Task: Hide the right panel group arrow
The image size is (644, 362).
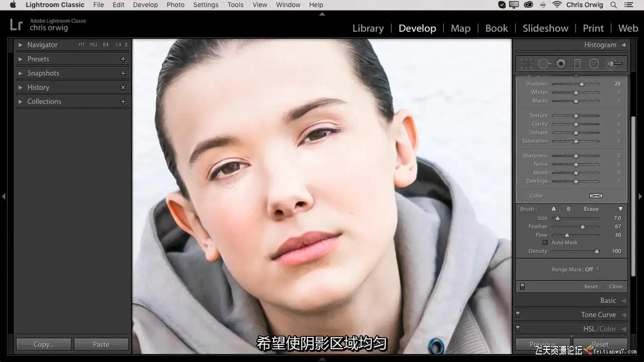Action: tap(640, 196)
